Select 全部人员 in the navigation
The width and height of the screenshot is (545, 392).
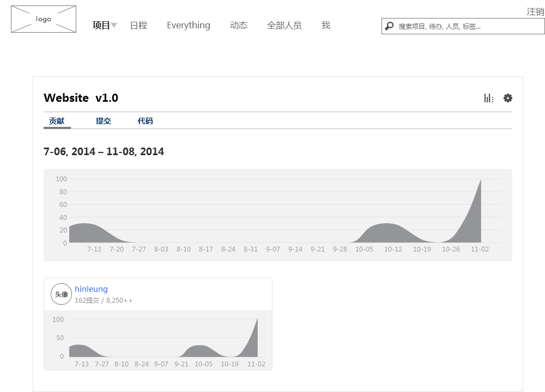coord(284,26)
